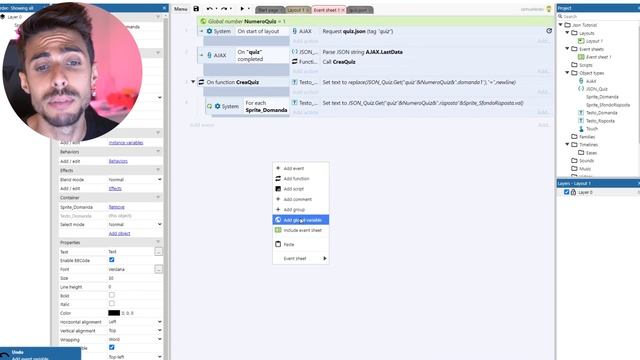Click the 'Add object' container link
Viewport: 640px width, 360px height.
(x=119, y=233)
